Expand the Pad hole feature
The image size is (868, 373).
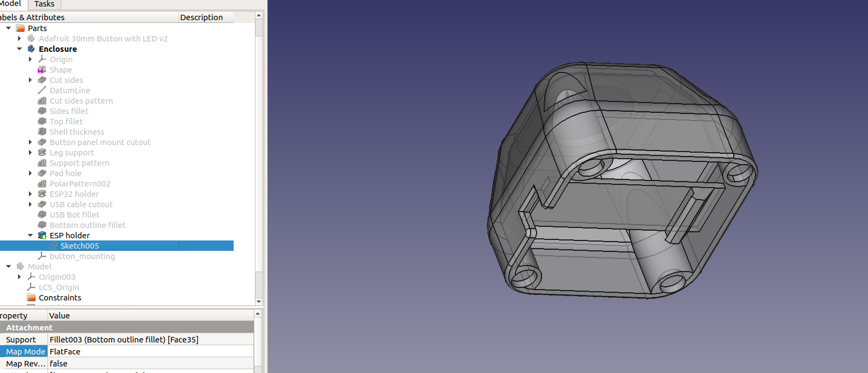click(30, 173)
